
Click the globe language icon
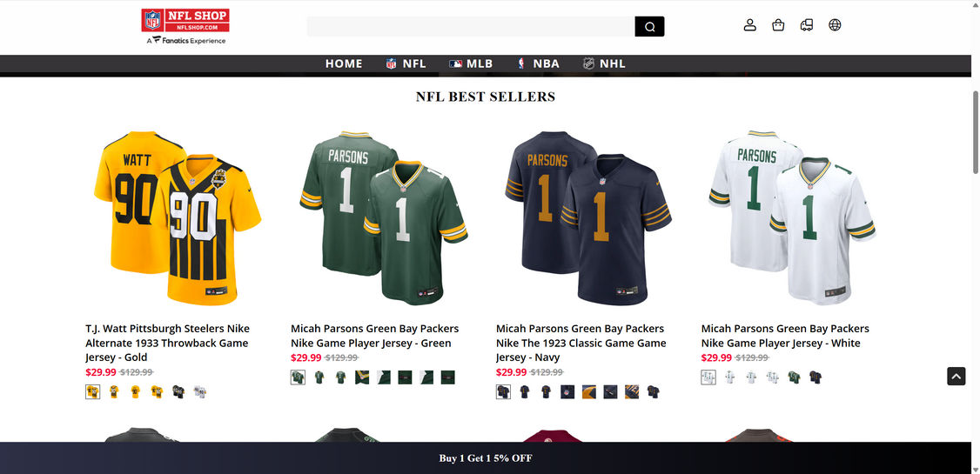[x=835, y=25]
